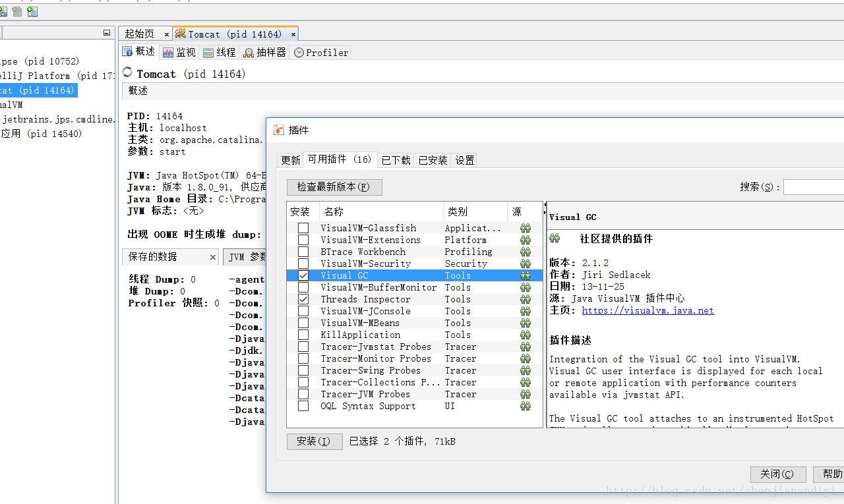Image resolution: width=844 pixels, height=504 pixels.
Task: Close the 保存的数据 section
Action: point(213,258)
